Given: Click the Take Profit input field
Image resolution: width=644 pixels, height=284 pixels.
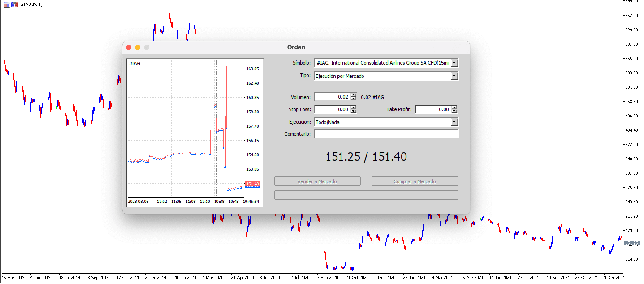Looking at the screenshot, I should [433, 109].
